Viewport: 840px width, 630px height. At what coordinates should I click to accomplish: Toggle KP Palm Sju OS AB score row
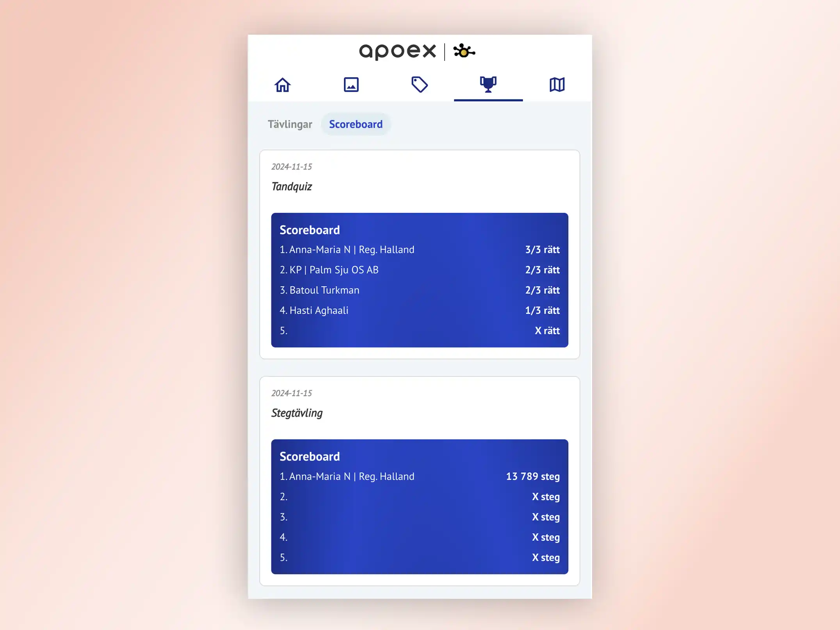coord(420,269)
